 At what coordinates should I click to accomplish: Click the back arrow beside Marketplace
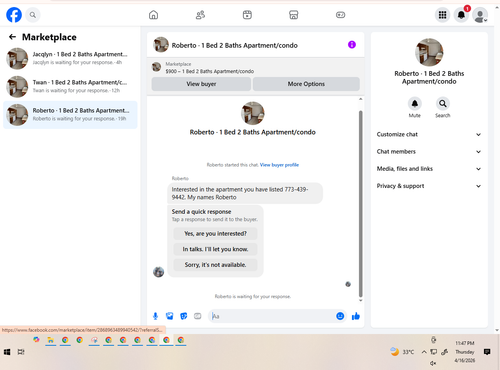pyautogui.click(x=12, y=37)
